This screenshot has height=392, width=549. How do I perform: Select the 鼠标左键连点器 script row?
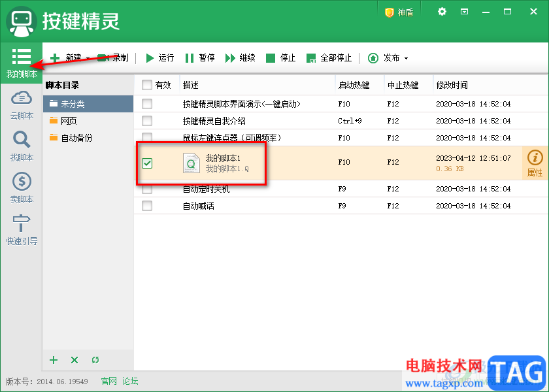point(341,138)
